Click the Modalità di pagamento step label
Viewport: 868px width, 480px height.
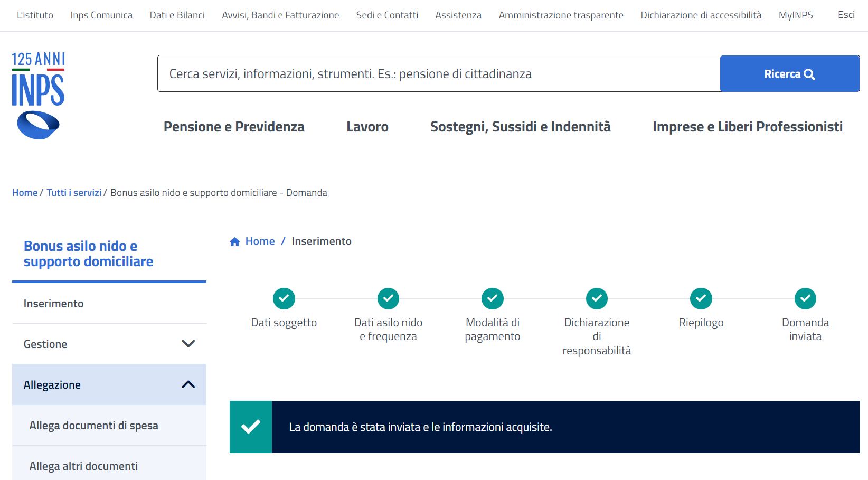click(x=493, y=330)
